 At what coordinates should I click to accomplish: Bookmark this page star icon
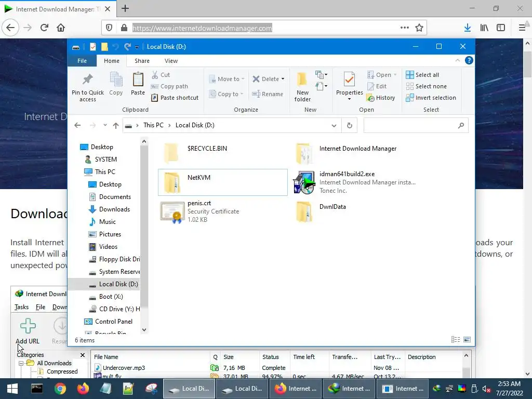(x=419, y=28)
